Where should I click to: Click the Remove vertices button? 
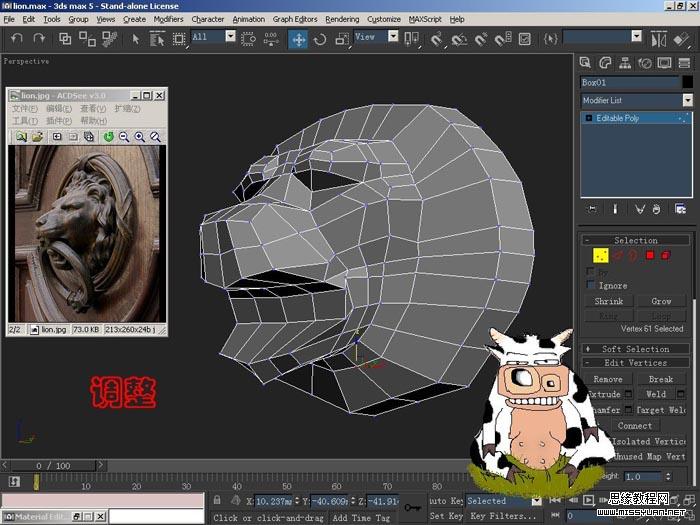click(608, 379)
